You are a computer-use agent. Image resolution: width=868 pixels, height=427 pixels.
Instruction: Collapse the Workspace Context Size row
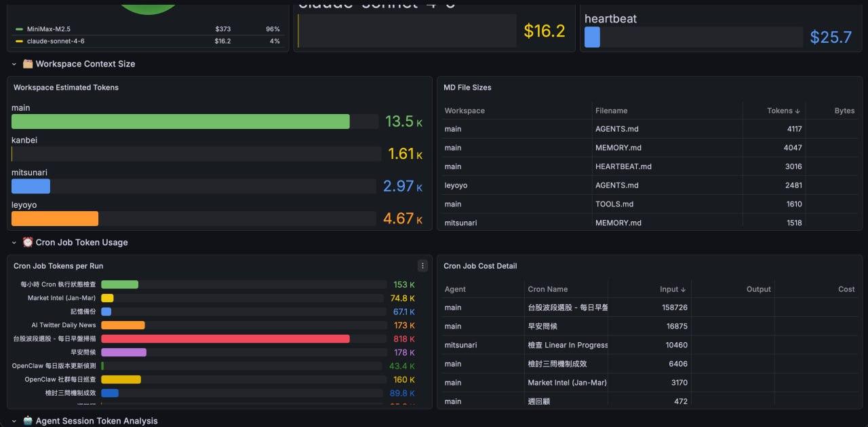pyautogui.click(x=14, y=64)
